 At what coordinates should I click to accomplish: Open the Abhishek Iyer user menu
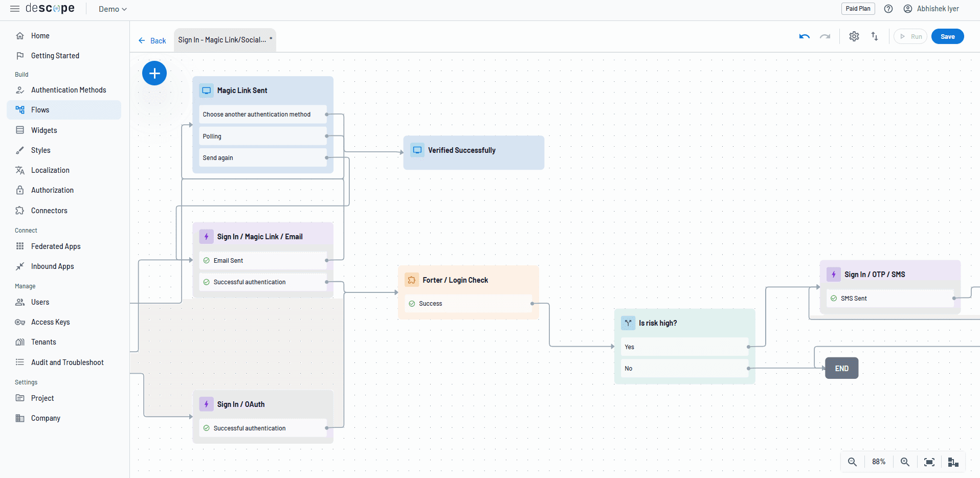coord(931,9)
